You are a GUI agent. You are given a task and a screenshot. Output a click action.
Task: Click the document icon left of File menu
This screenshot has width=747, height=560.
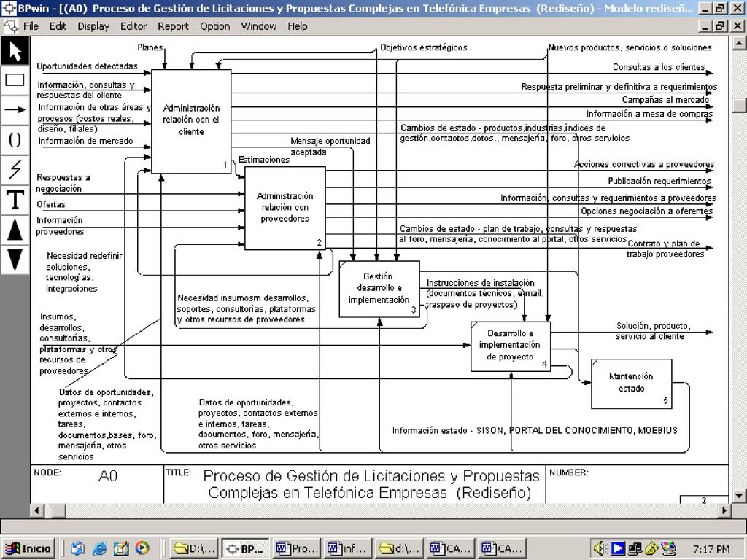[10, 26]
